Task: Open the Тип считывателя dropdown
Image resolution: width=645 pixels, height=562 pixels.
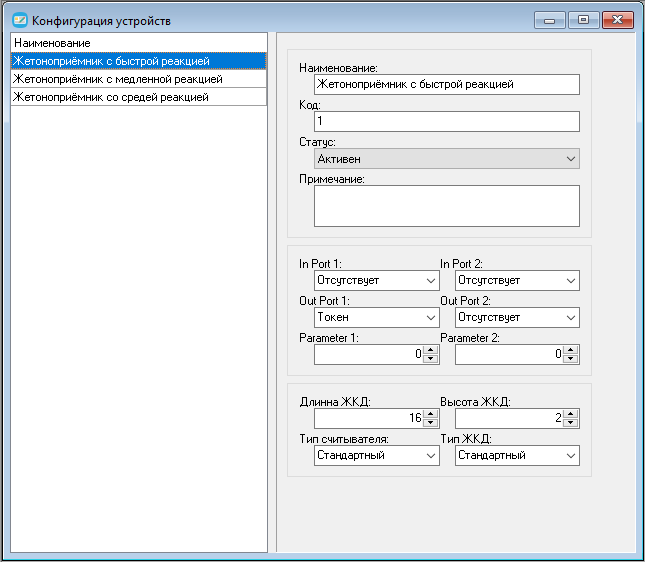Action: [376, 455]
